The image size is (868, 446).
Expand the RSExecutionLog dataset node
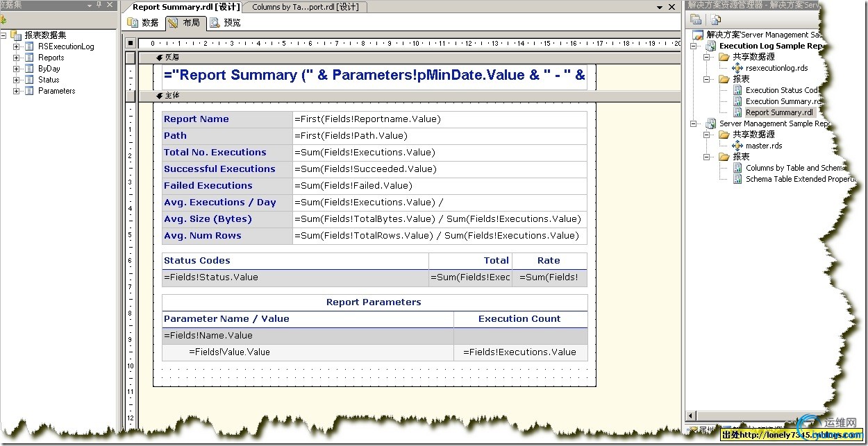coord(17,46)
